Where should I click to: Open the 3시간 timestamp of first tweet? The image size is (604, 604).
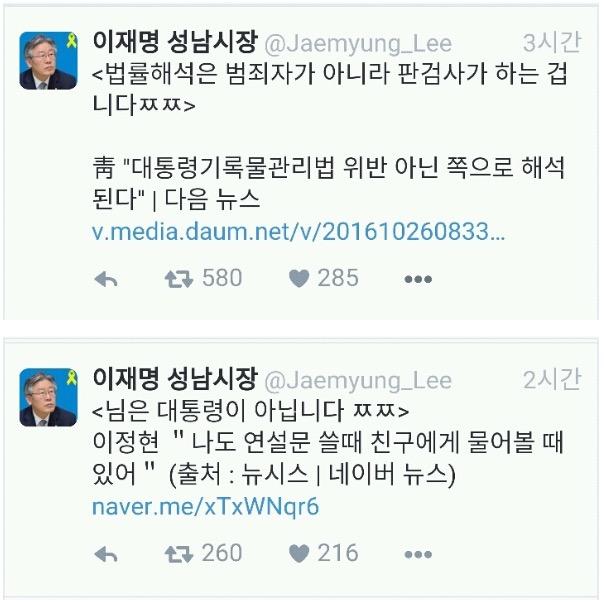click(552, 42)
